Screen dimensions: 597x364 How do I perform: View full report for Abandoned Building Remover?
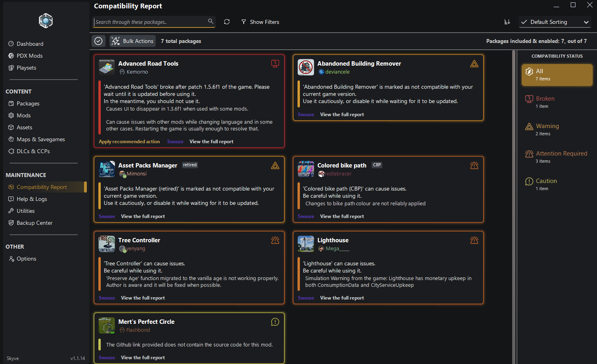pos(342,115)
